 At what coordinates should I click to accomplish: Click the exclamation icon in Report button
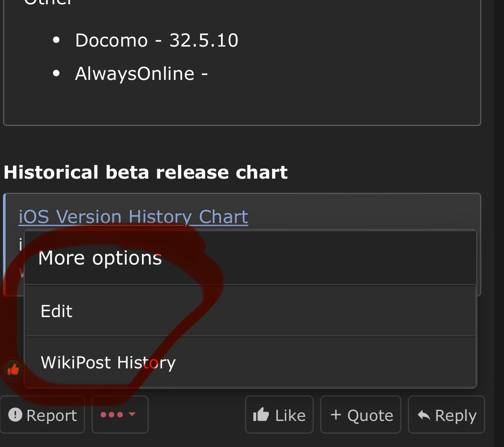tap(15, 415)
